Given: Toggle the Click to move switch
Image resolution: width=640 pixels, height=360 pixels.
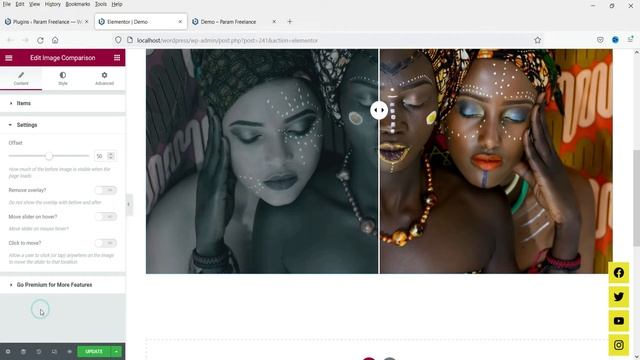Looking at the screenshot, I should pos(106,243).
